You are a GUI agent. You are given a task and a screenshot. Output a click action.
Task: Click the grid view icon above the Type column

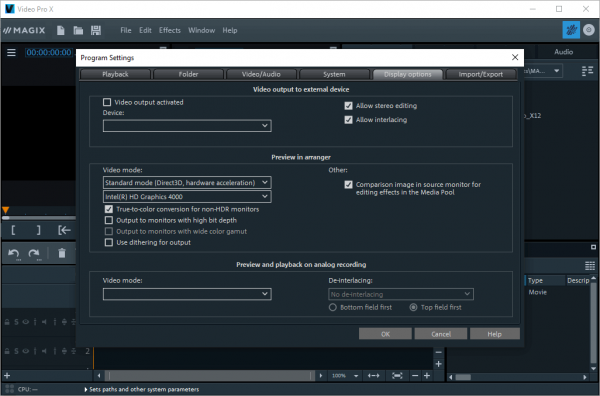[590, 265]
